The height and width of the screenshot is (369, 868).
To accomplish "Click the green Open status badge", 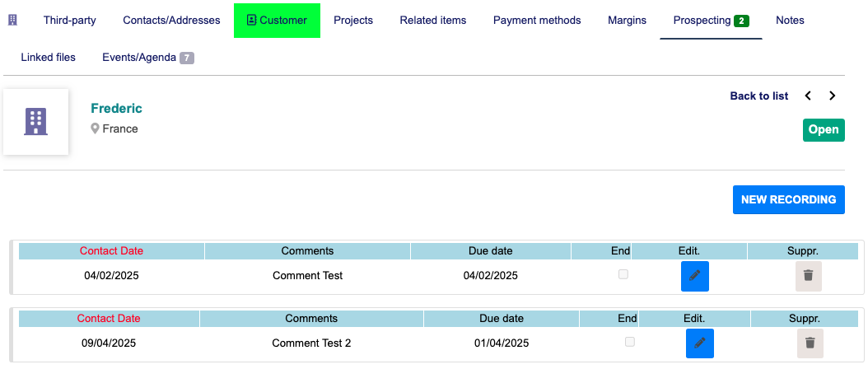I will point(823,129).
